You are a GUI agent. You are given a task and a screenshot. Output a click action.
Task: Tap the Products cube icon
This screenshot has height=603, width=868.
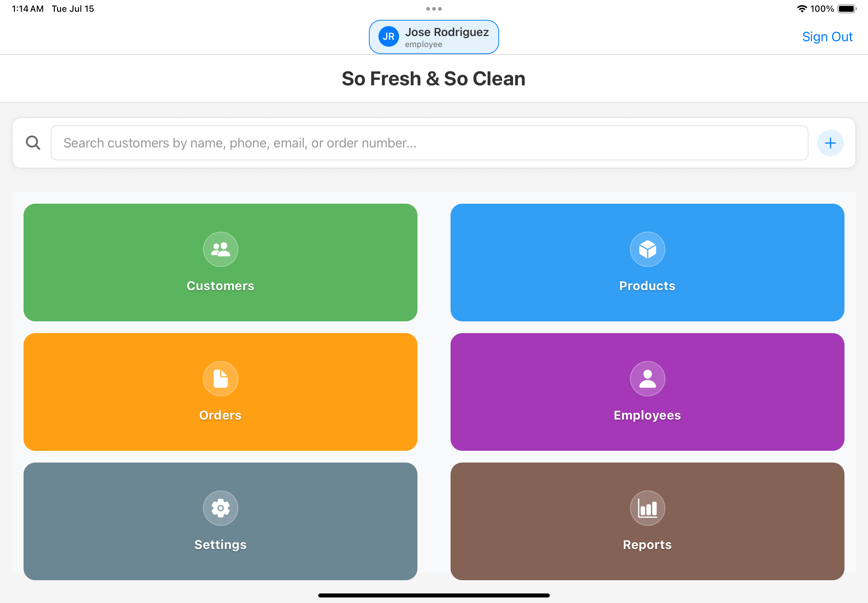tap(647, 249)
